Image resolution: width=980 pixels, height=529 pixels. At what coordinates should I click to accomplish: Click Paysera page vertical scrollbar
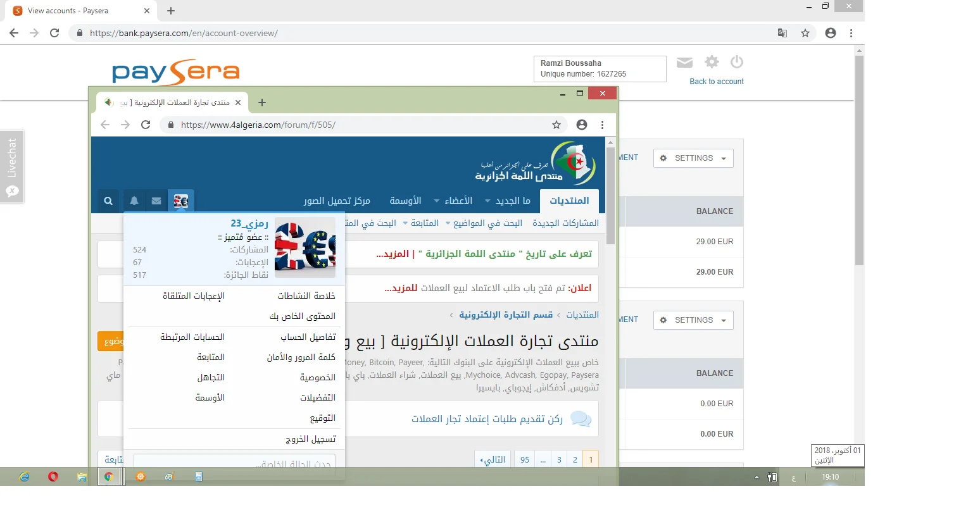(859, 160)
